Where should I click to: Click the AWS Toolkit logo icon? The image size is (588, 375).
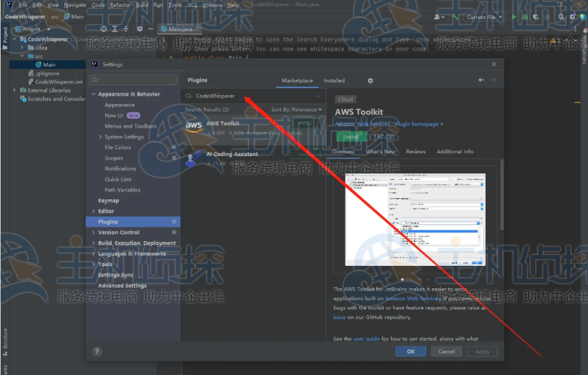pos(194,126)
